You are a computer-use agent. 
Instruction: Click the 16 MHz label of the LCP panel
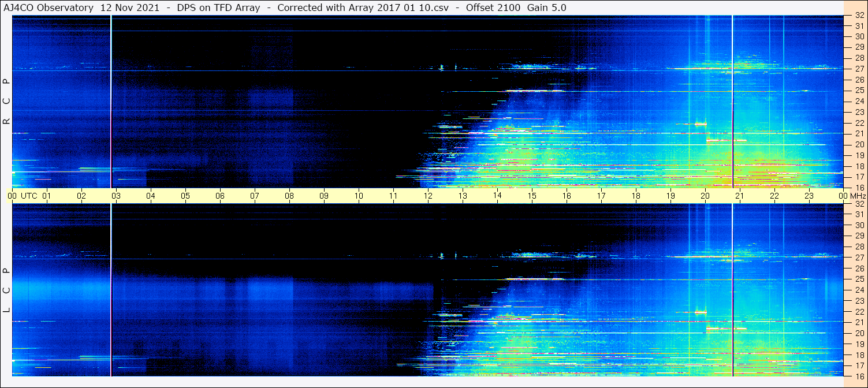point(859,375)
